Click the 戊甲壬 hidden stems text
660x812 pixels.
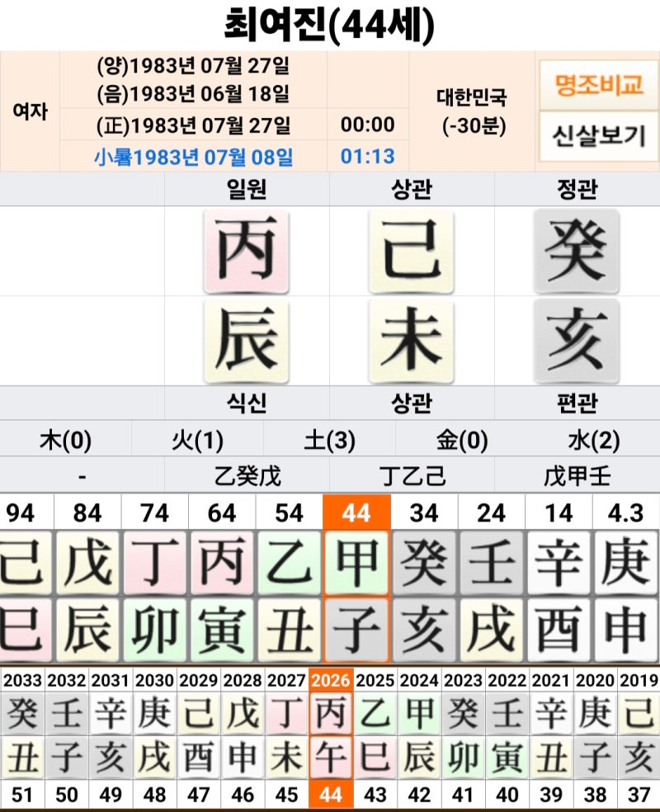pos(577,476)
